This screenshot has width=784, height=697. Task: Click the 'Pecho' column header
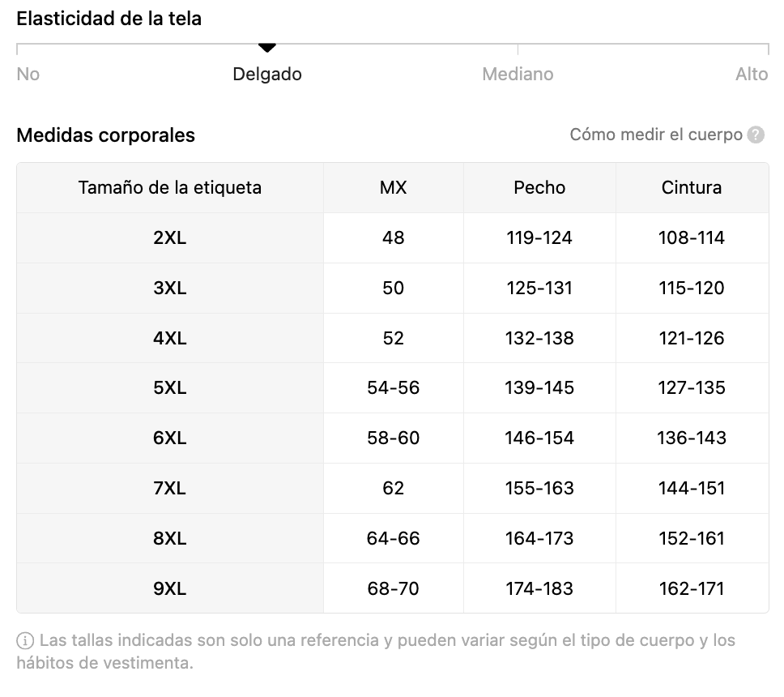(539, 188)
